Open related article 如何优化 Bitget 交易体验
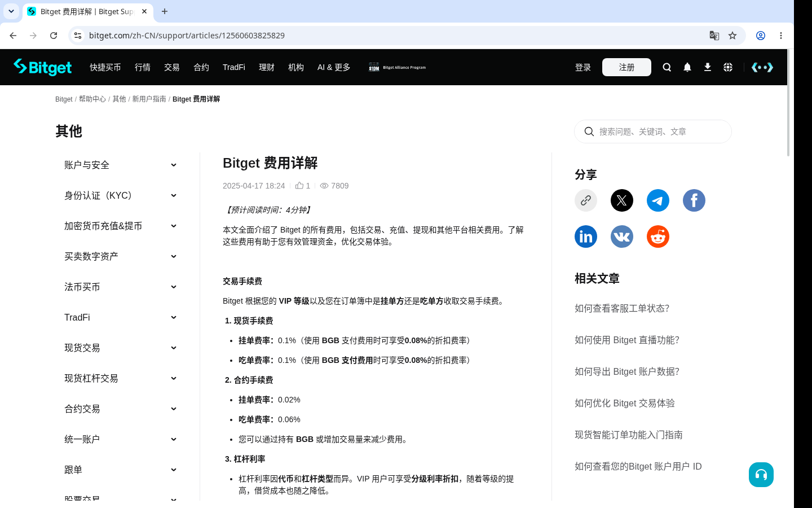The width and height of the screenshot is (812, 508). [625, 403]
